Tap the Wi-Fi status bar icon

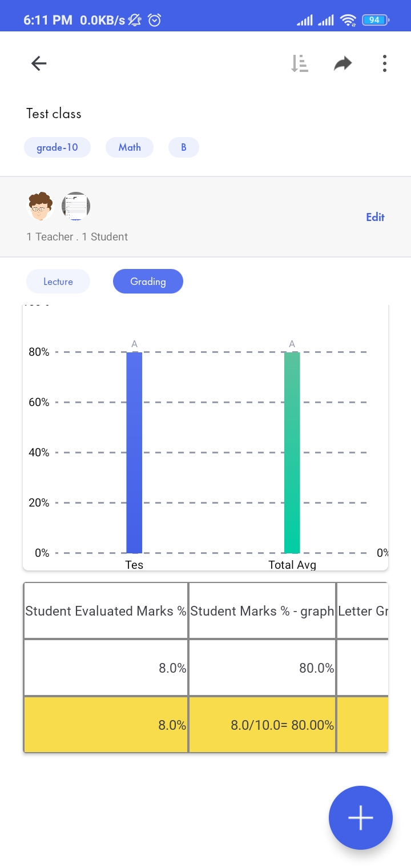point(347,21)
